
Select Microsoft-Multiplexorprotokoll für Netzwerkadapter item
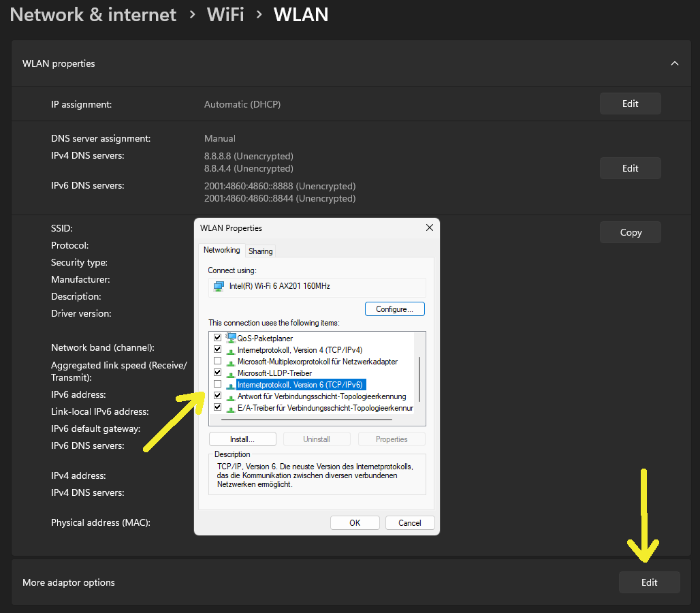317,362
